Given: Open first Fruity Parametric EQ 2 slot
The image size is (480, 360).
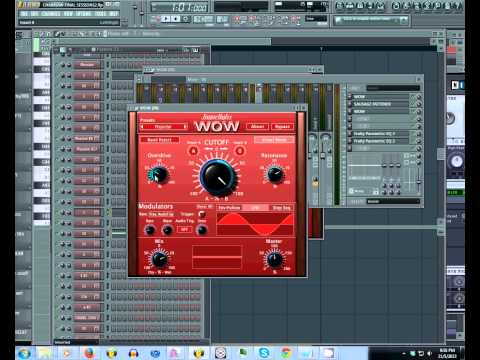Looking at the screenshot, I should click(x=381, y=134).
